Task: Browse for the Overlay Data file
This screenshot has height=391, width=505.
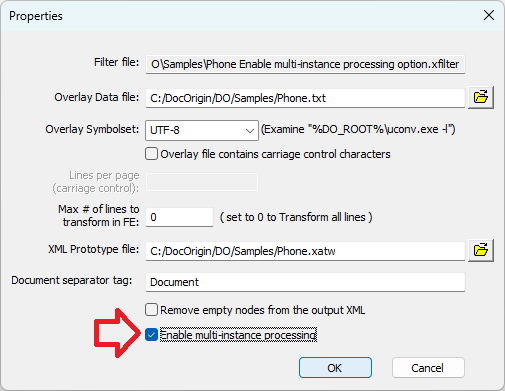Action: pyautogui.click(x=481, y=98)
